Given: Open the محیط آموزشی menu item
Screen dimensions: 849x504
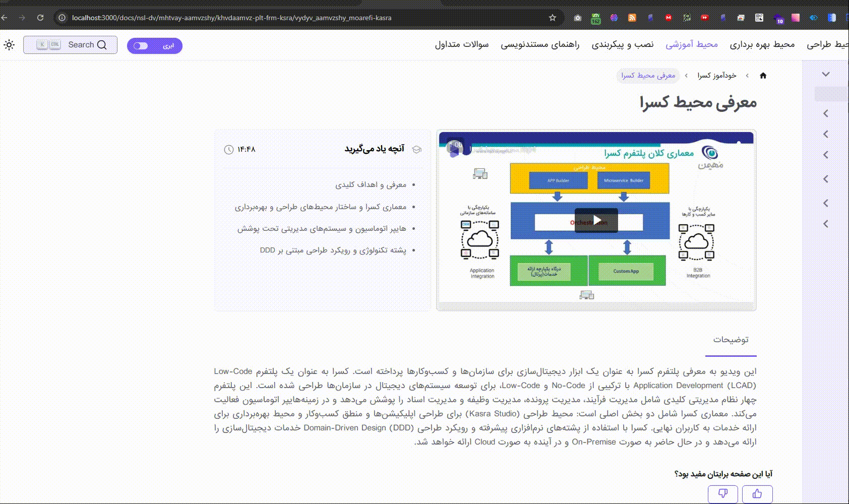Looking at the screenshot, I should click(691, 44).
